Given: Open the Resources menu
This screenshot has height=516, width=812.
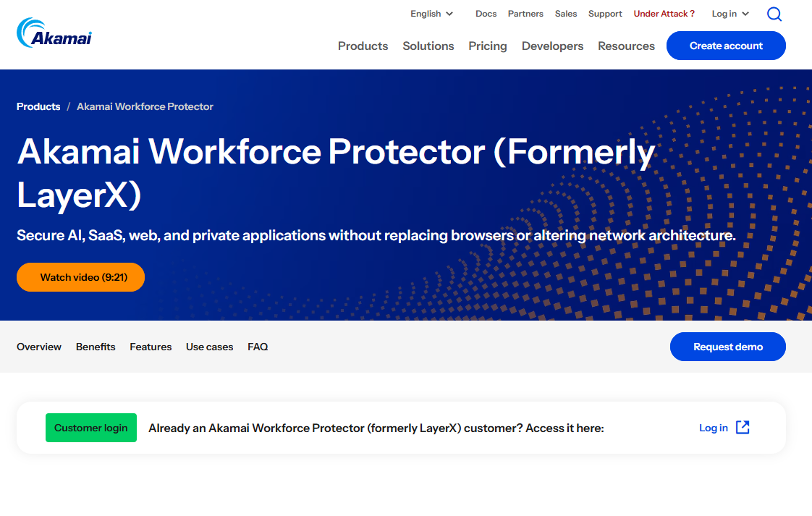Looking at the screenshot, I should click(626, 46).
